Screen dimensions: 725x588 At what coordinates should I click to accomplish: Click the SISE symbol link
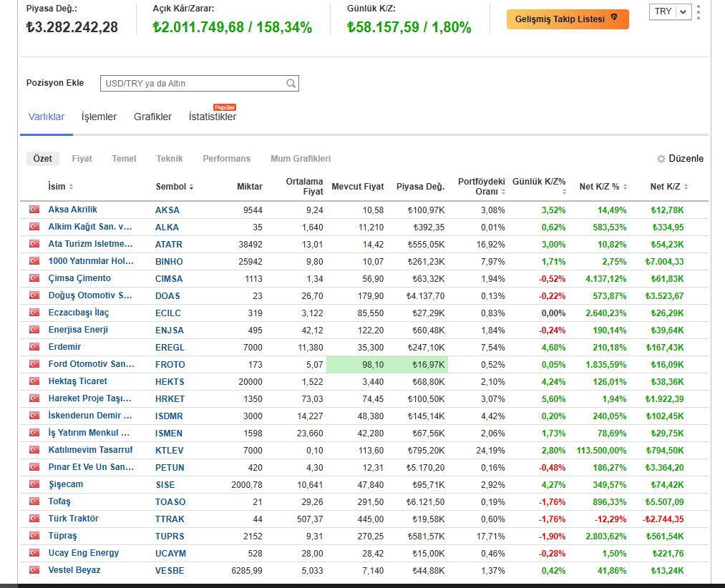click(165, 484)
